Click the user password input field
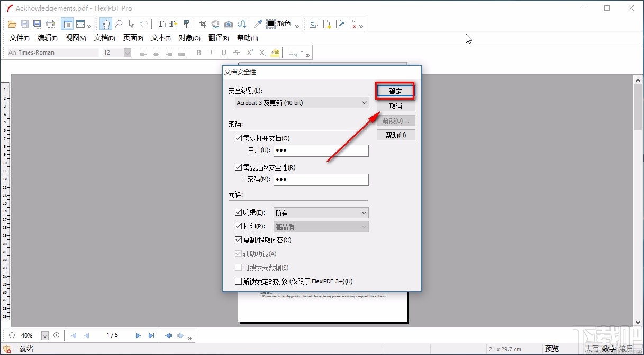 pyautogui.click(x=320, y=150)
